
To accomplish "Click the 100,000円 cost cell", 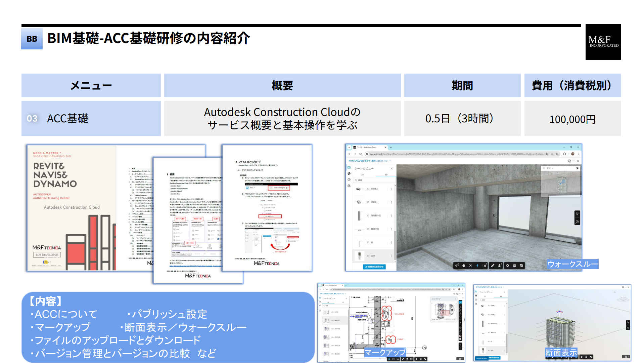I will point(572,119).
